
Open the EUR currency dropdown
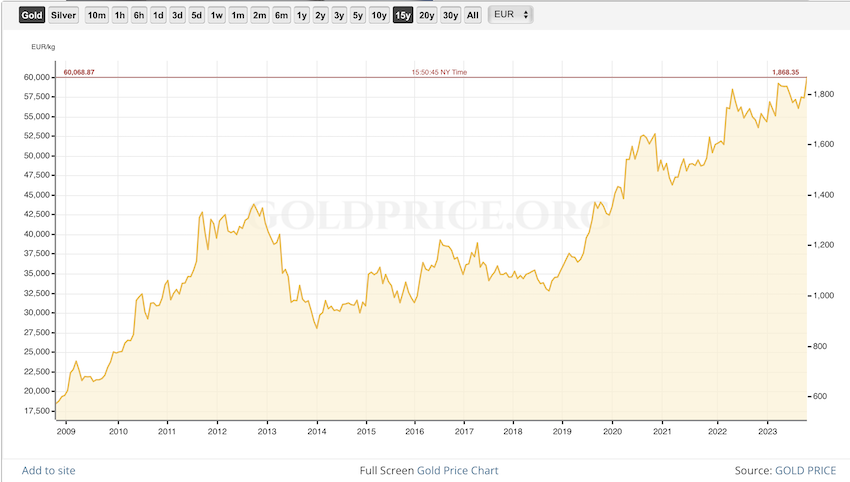[x=510, y=15]
